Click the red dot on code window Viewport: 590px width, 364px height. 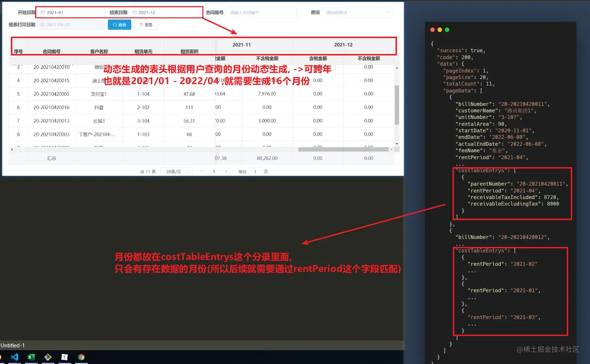432,30
